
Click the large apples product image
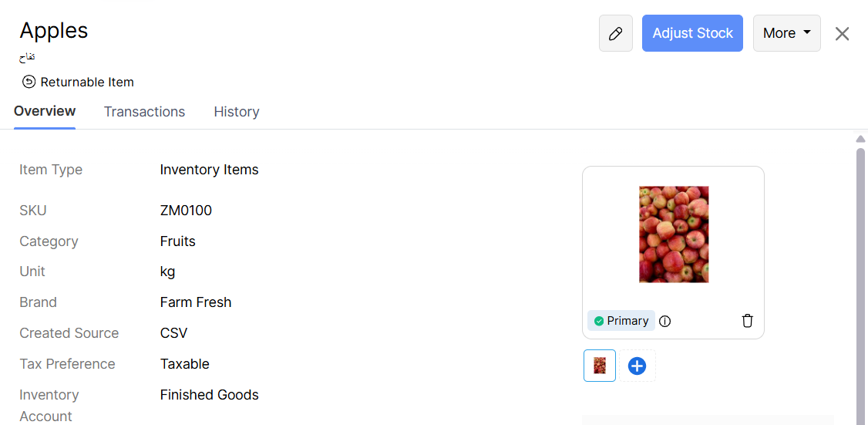pyautogui.click(x=673, y=234)
